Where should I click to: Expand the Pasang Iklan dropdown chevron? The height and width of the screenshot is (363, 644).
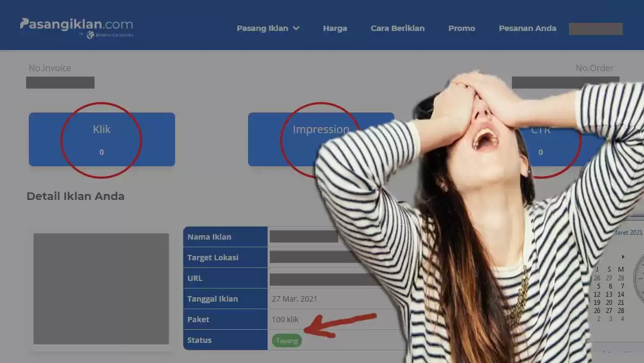tap(296, 28)
